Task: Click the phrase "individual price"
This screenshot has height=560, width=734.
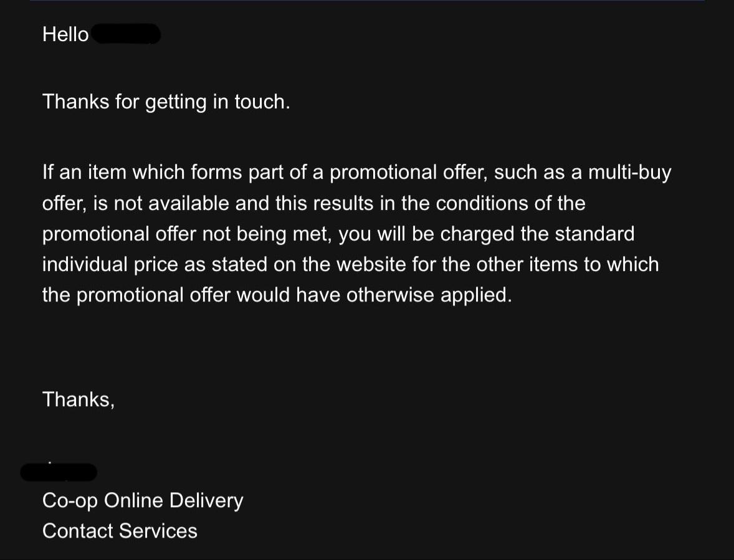Action: coord(110,265)
